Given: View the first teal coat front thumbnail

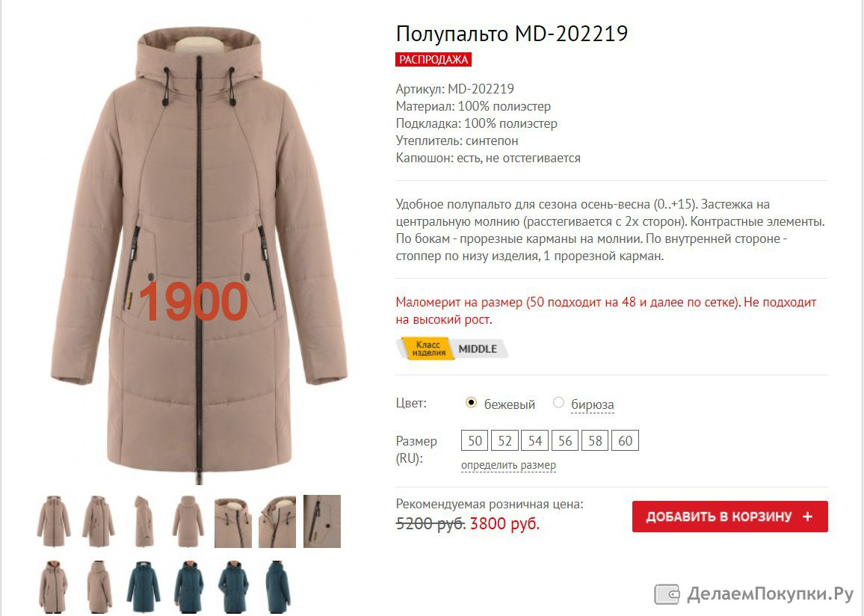Looking at the screenshot, I should click(144, 586).
